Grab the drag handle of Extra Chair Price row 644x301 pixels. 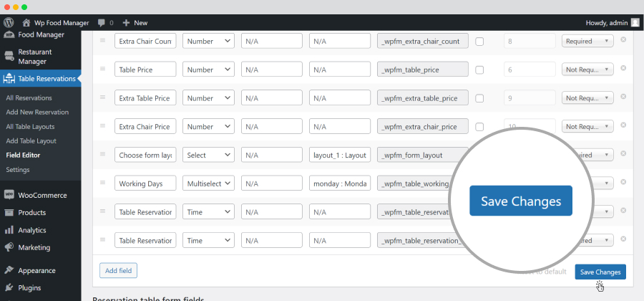[102, 125]
